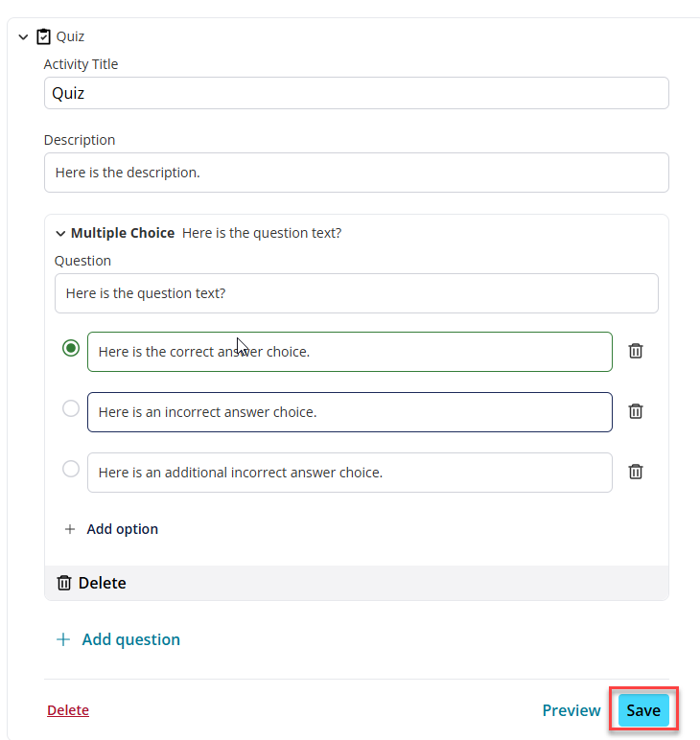Delete the correct answer choice option
Screen dimensions: 700x740
pos(636,351)
